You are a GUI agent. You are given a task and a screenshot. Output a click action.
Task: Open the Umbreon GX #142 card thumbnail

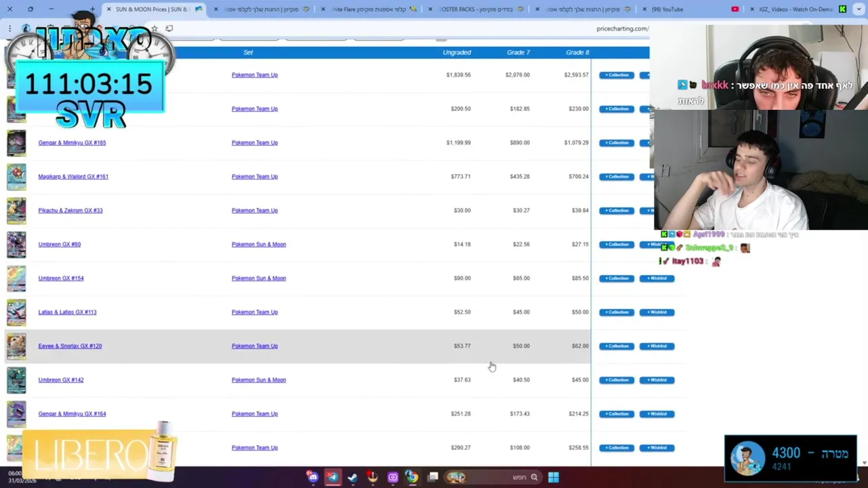[x=16, y=380]
